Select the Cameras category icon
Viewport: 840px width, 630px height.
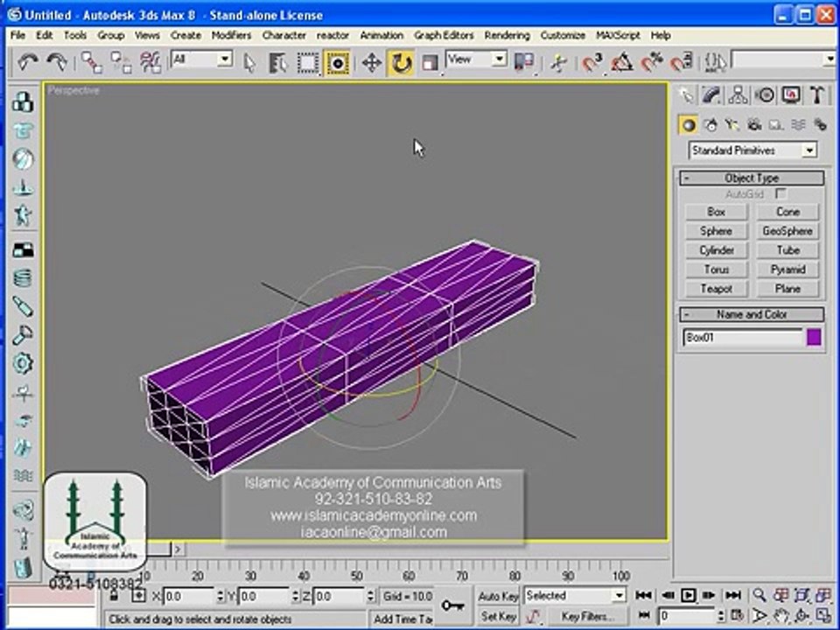754,125
